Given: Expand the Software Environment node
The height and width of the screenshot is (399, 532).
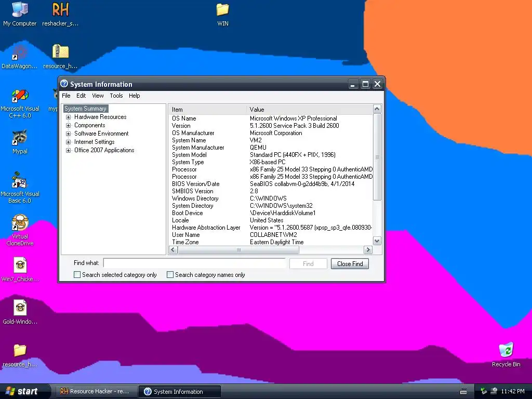Looking at the screenshot, I should [x=68, y=134].
